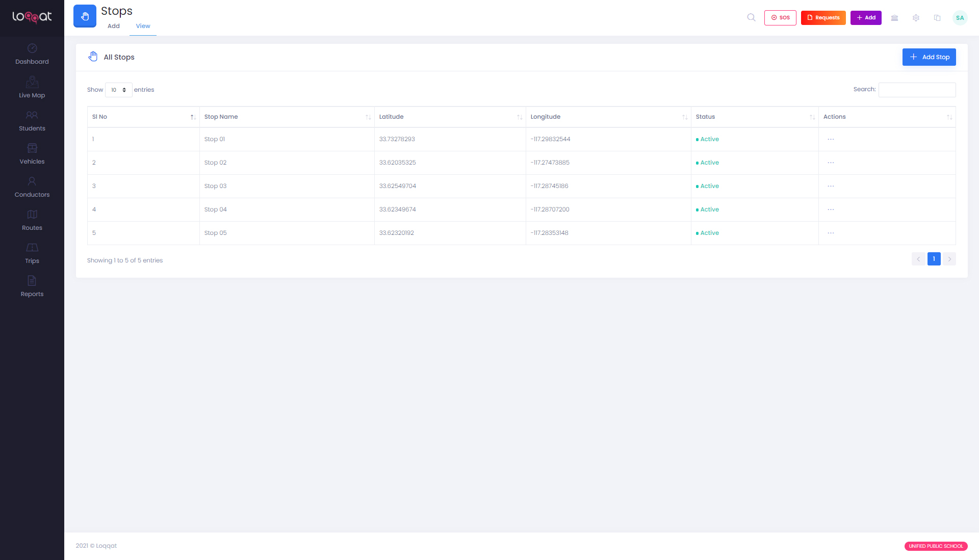Open Vehicles bus icon
Image resolution: width=979 pixels, height=560 pixels.
[32, 148]
